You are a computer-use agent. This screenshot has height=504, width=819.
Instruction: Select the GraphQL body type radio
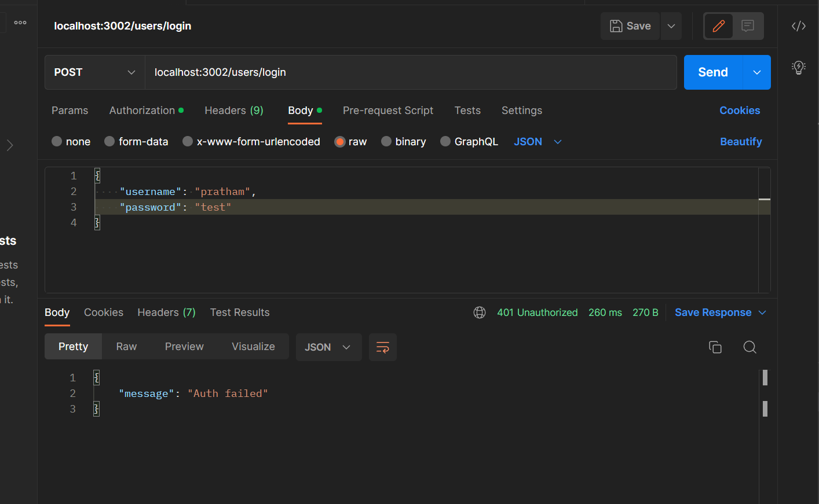pos(445,141)
